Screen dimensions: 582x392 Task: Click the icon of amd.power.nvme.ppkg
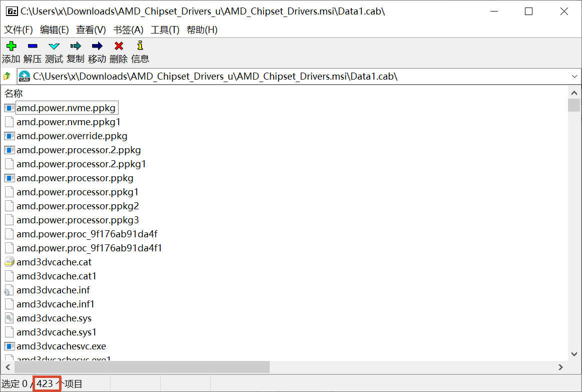[x=10, y=108]
